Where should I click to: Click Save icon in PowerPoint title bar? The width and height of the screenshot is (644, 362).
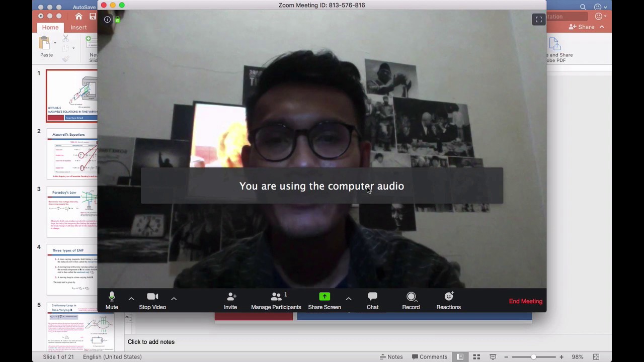click(x=93, y=17)
